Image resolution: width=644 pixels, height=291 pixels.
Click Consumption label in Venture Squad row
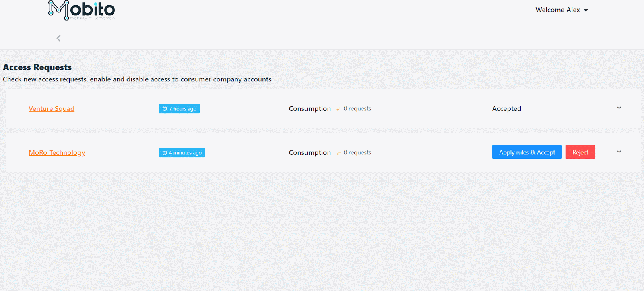(x=310, y=108)
